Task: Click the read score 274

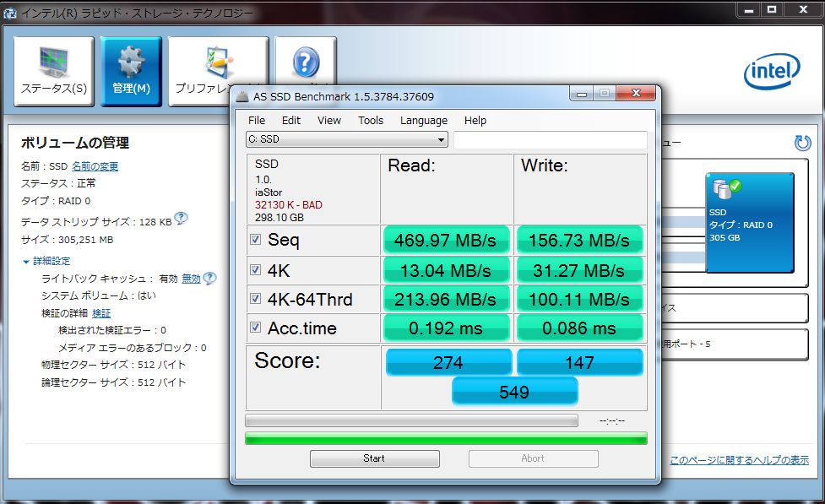Action: coord(448,362)
